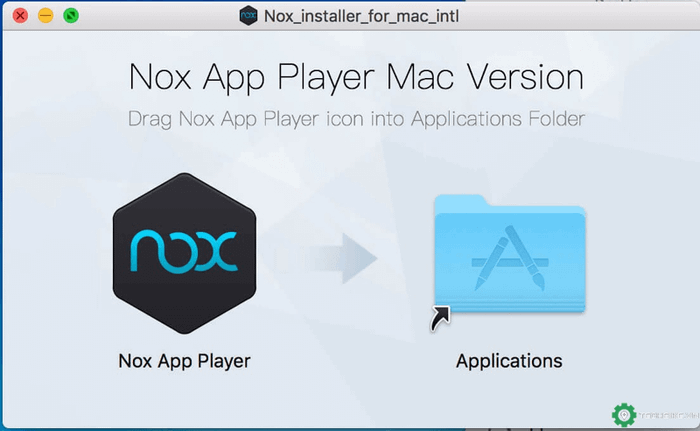The height and width of the screenshot is (431, 700).
Task: Click the folder tab of Applications folder
Action: [462, 200]
